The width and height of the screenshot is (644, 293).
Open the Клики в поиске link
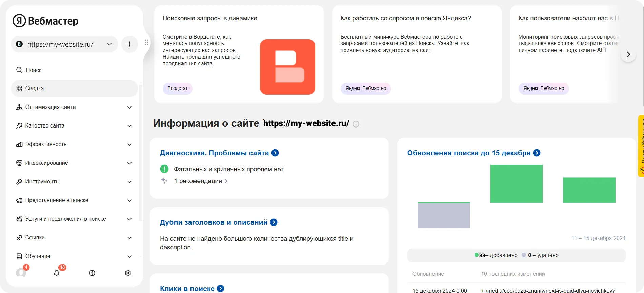[x=192, y=289]
